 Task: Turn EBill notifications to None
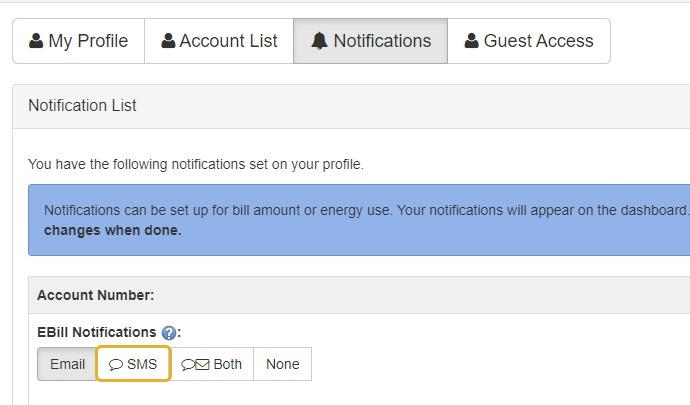click(x=283, y=364)
